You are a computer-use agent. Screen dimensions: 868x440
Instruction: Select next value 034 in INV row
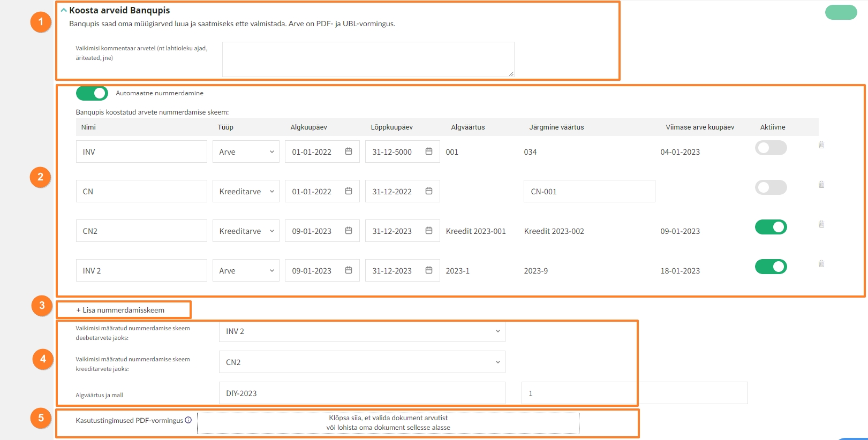click(530, 152)
